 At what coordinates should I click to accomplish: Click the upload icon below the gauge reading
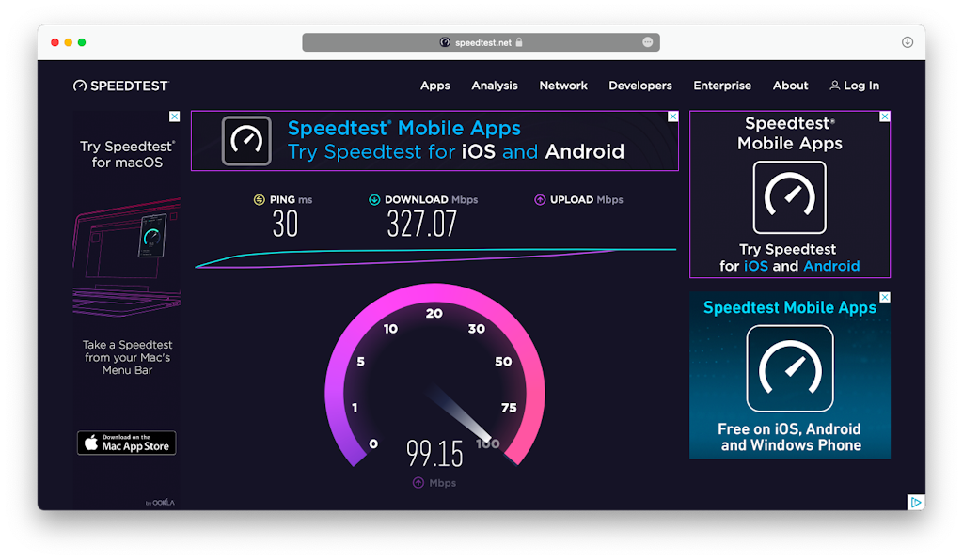[x=418, y=483]
